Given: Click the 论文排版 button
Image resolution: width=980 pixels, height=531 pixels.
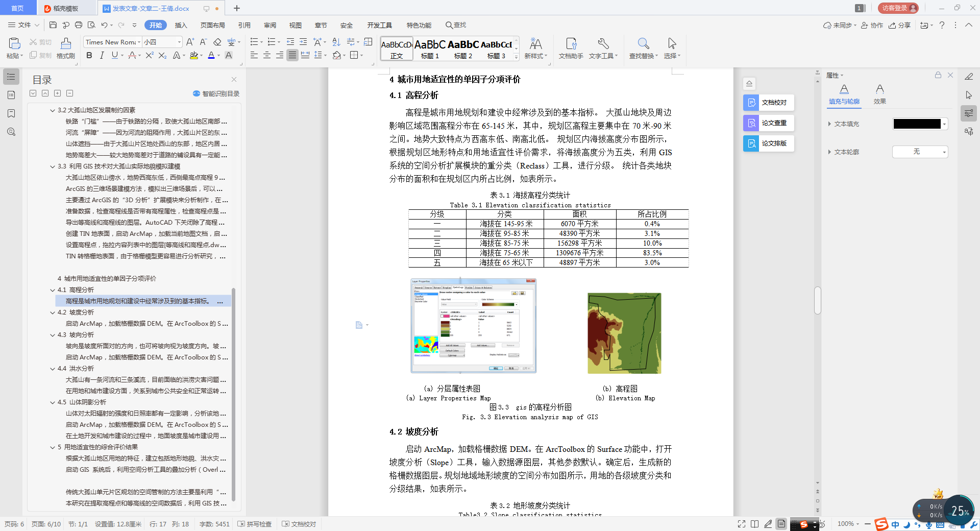Looking at the screenshot, I should point(768,143).
